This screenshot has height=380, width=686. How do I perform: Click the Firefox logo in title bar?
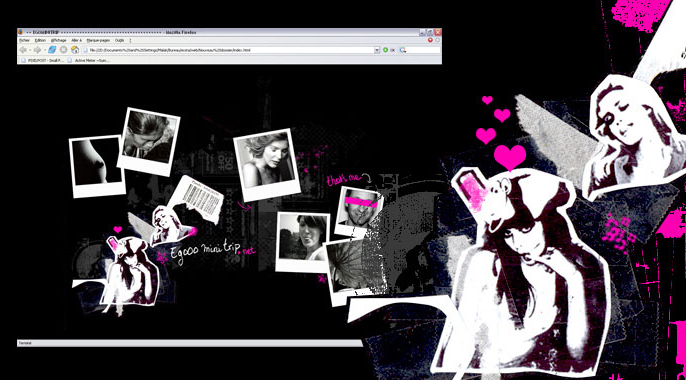[21, 32]
